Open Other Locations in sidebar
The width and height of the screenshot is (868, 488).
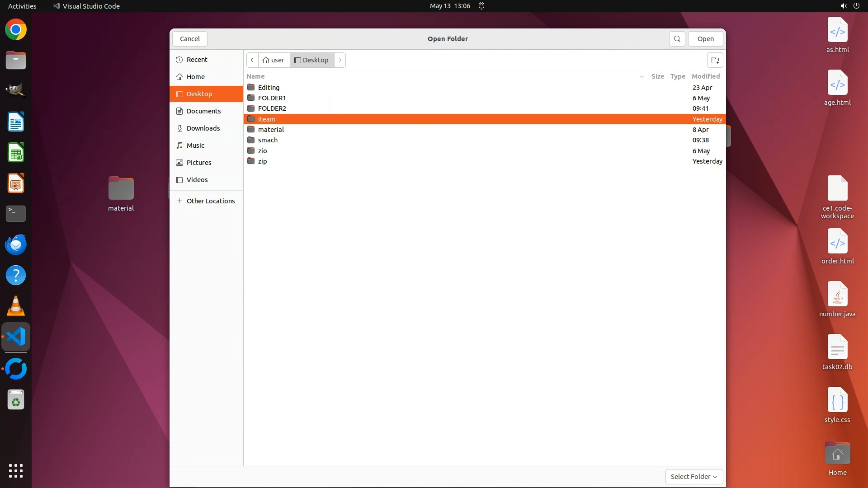tap(210, 201)
